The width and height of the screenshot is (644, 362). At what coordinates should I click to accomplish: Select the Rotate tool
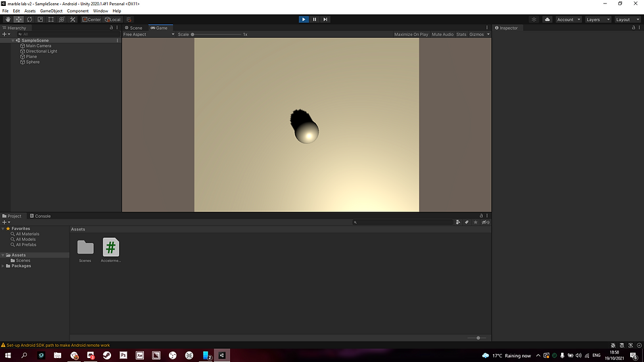point(30,19)
